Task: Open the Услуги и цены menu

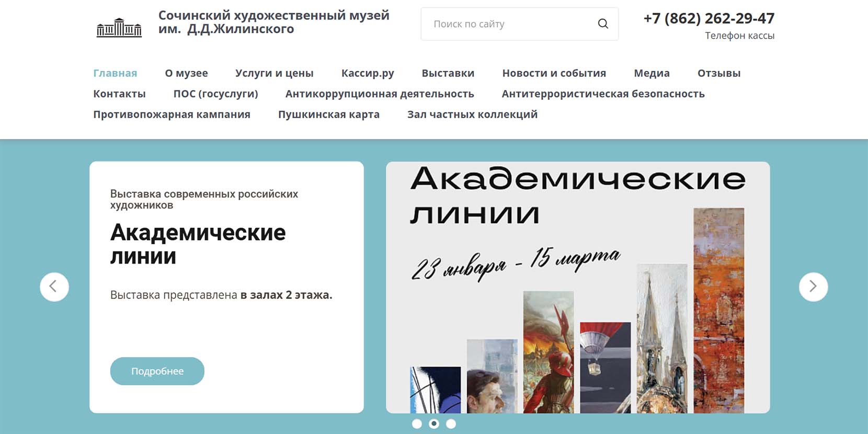Action: (x=275, y=73)
